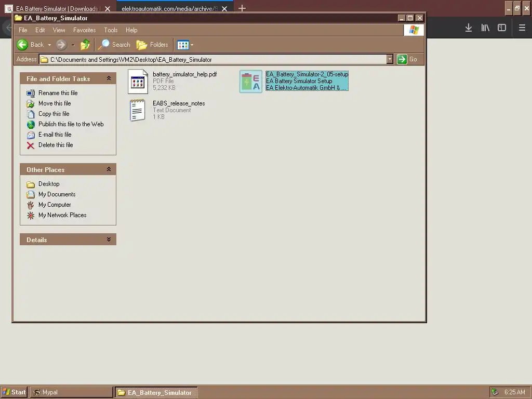Click the E-mail this file envelope icon
Viewport: 532px width, 399px height.
pyautogui.click(x=31, y=135)
